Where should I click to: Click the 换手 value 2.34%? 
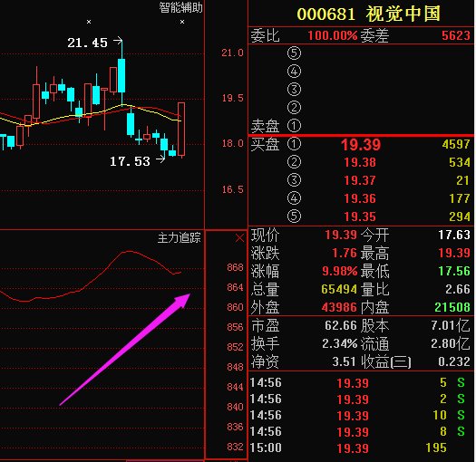340,343
